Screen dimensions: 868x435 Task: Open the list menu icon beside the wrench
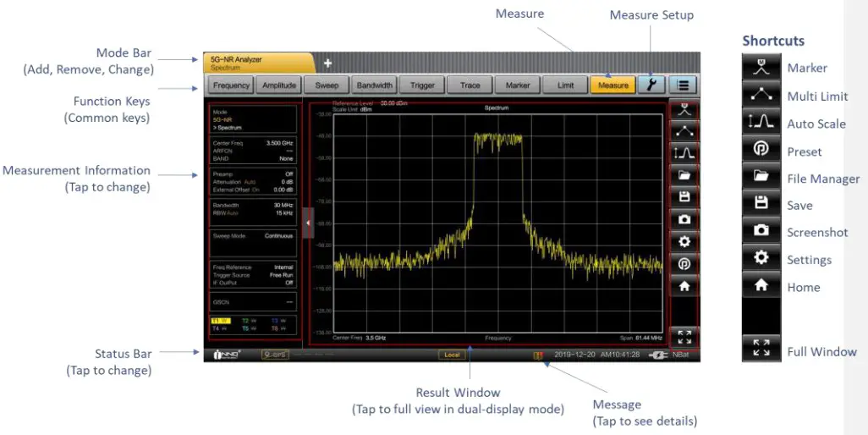coord(683,85)
